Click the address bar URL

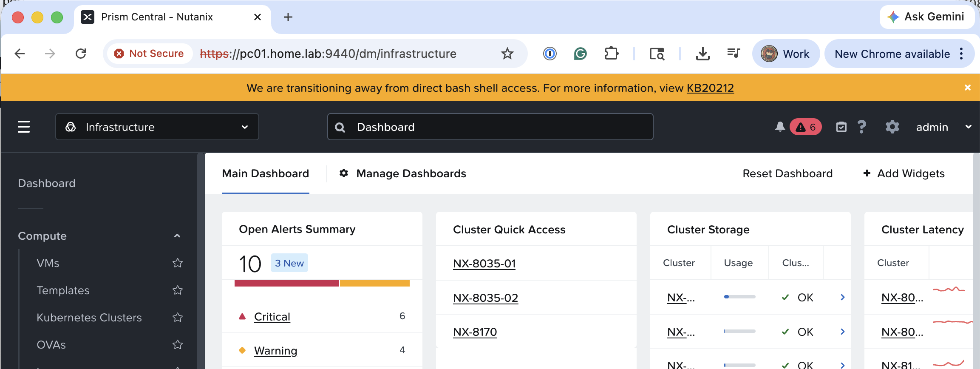pyautogui.click(x=328, y=54)
